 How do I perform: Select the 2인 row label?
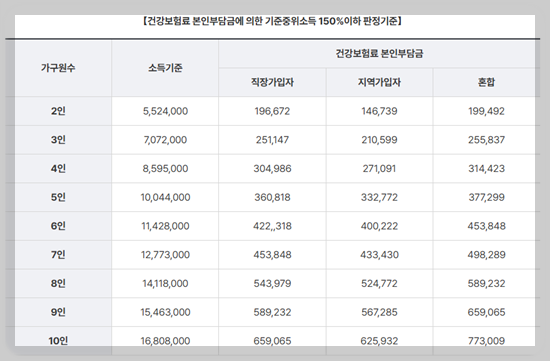(58, 111)
